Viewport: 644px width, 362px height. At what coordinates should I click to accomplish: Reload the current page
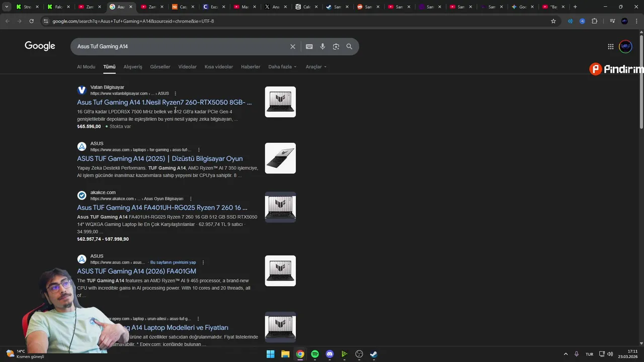(x=31, y=21)
